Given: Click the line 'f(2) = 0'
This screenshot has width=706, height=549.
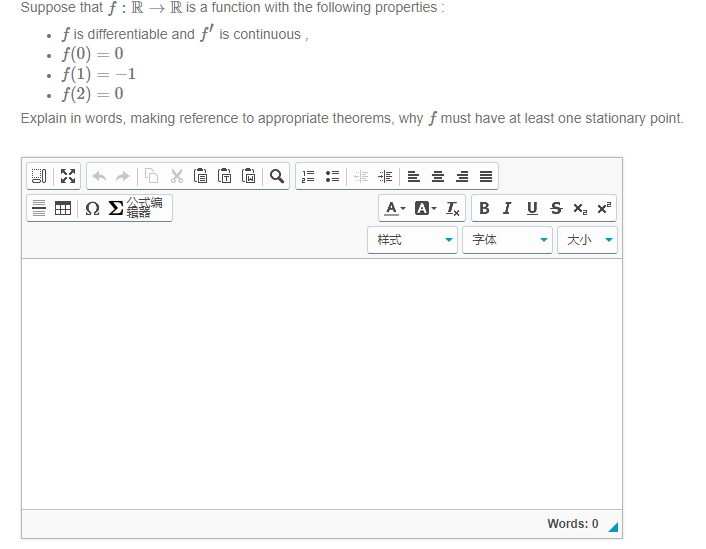Looking at the screenshot, I should pos(92,94).
